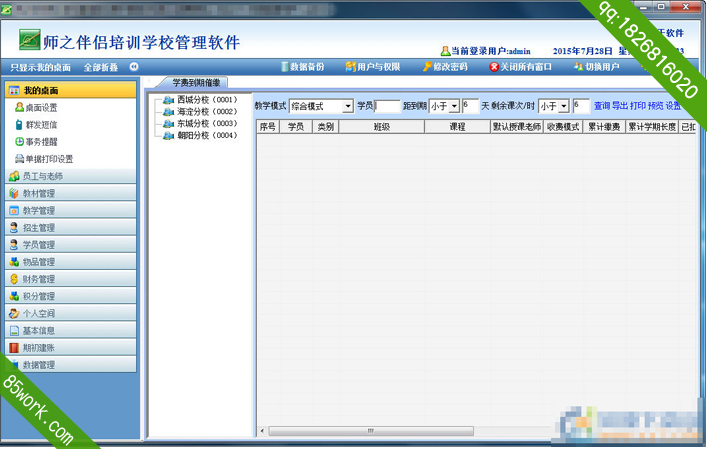Click 切换用户 switch user icon
Image resolution: width=707 pixels, height=449 pixels.
point(578,67)
